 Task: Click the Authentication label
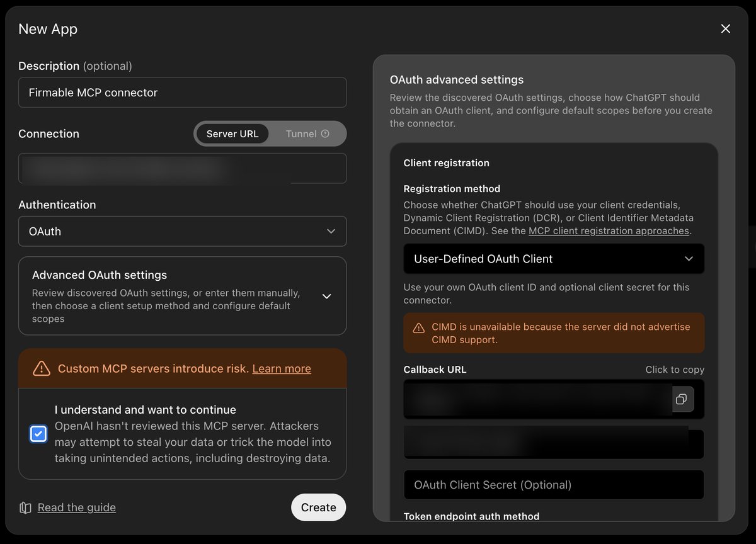(x=57, y=205)
